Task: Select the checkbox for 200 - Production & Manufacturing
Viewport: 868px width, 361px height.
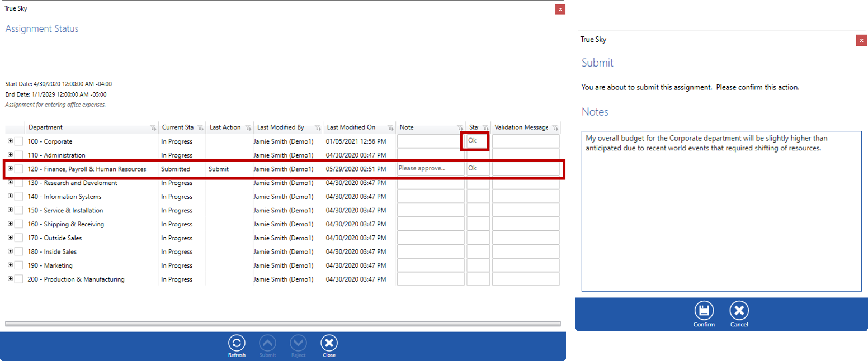Action: (x=20, y=279)
